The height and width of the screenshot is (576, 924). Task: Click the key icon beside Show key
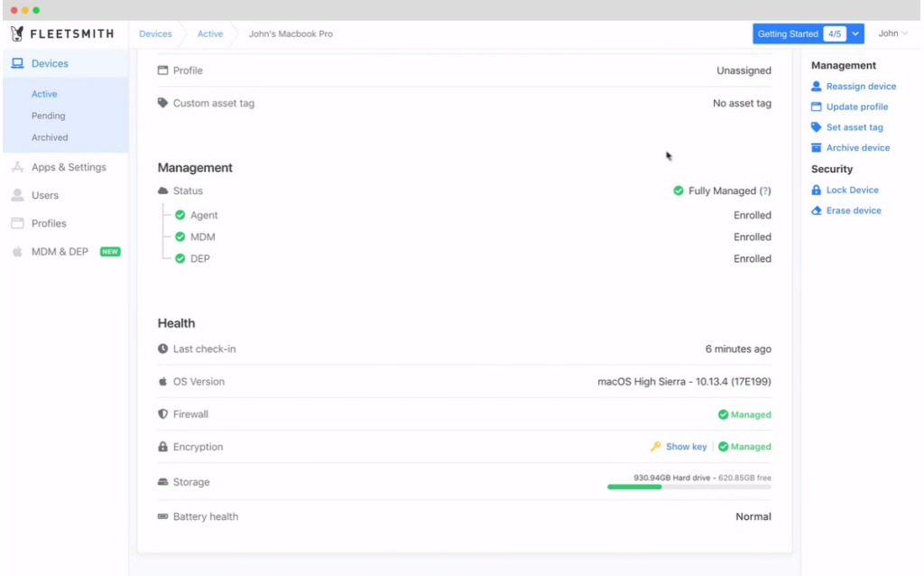point(655,446)
